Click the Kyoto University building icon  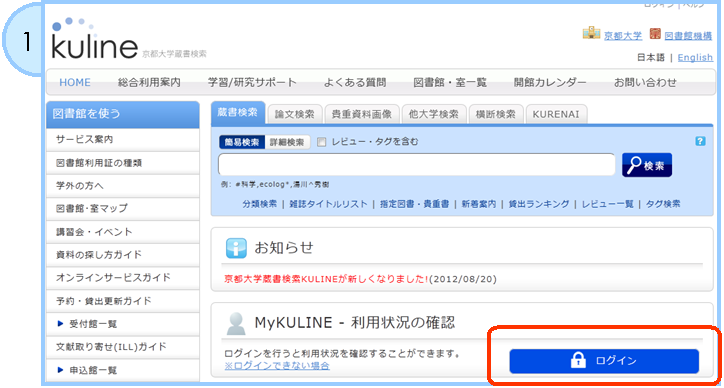(x=591, y=34)
